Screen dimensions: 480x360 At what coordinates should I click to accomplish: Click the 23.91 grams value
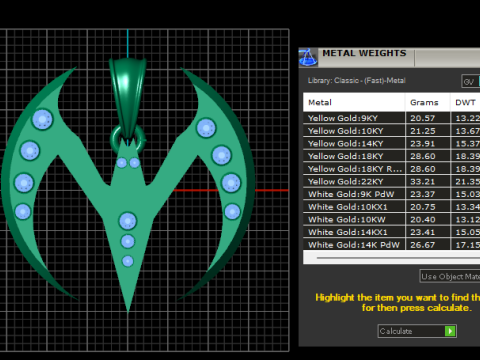(x=423, y=143)
